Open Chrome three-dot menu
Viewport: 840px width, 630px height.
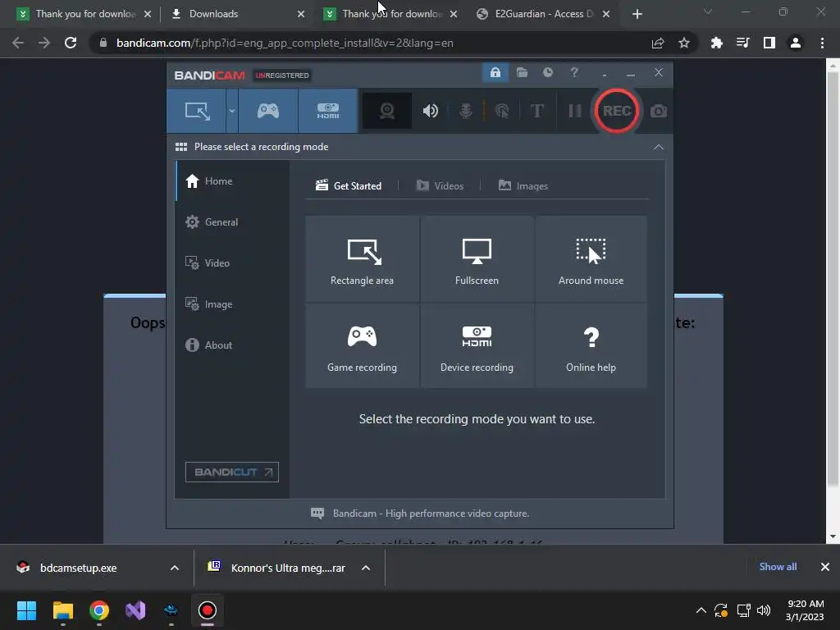tap(822, 43)
